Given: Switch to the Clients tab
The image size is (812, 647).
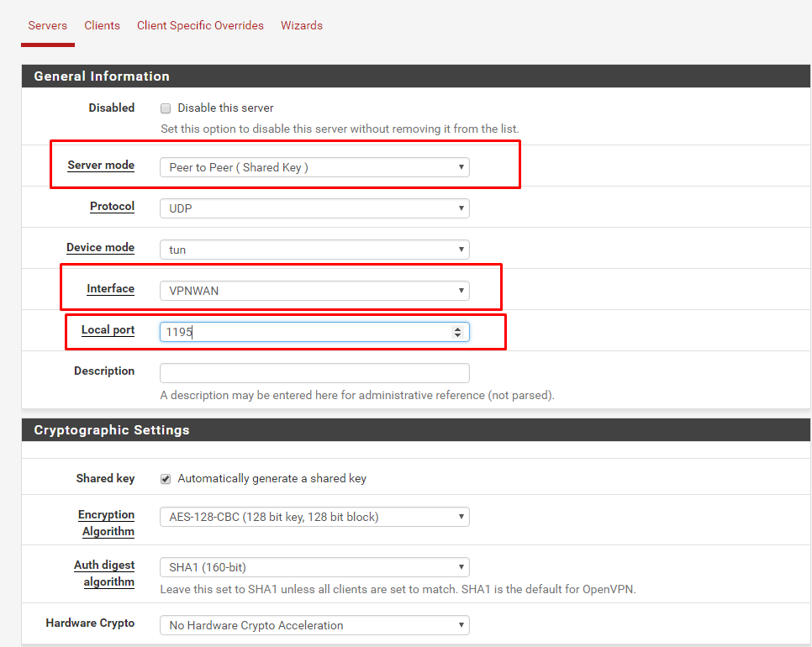Looking at the screenshot, I should pos(102,25).
